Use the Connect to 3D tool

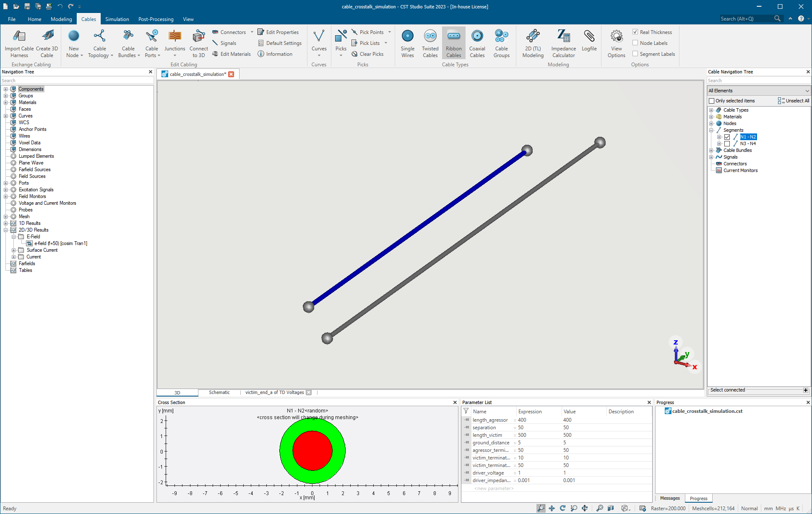198,42
